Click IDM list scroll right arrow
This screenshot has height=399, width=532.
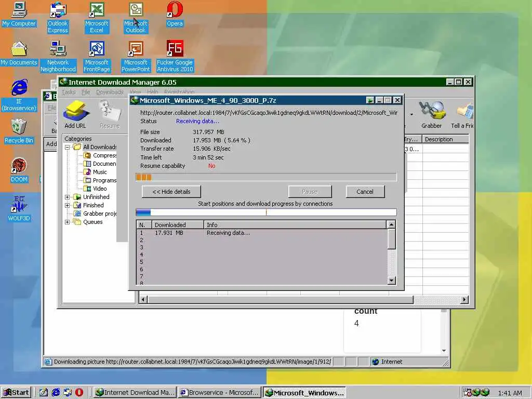point(464,300)
